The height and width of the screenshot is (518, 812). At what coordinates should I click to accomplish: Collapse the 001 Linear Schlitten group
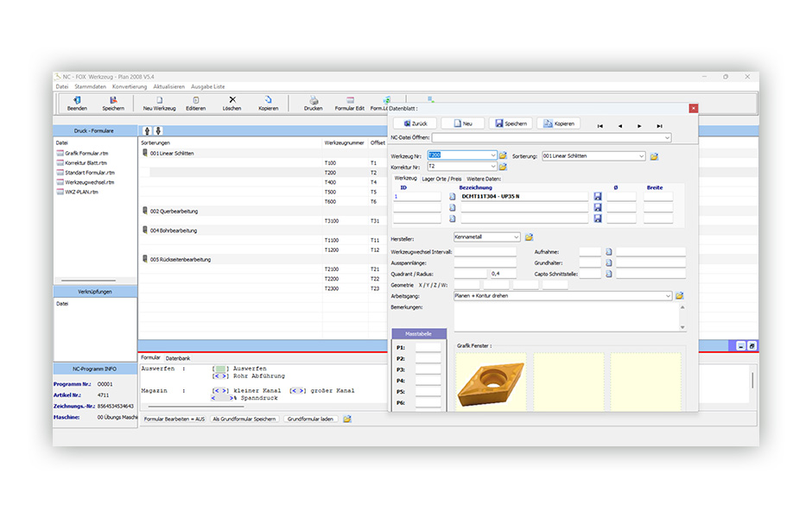click(145, 153)
